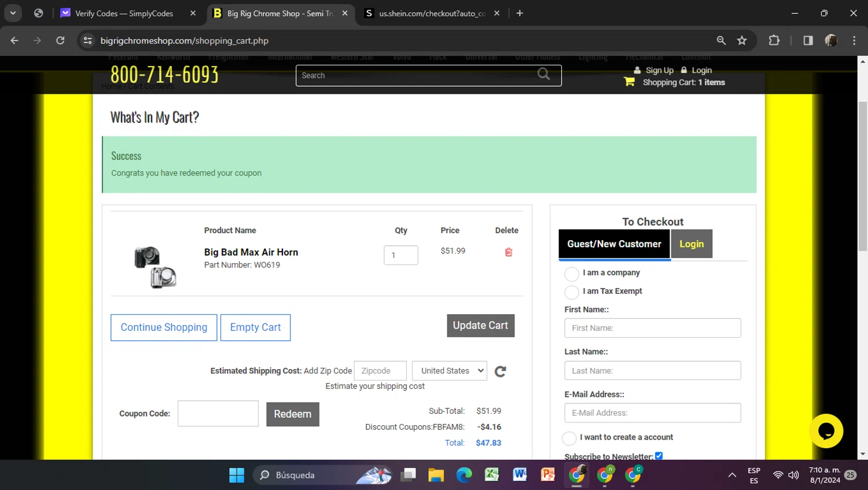Click the browser address bar URL
Viewport: 868px width, 490px height.
[x=184, y=40]
